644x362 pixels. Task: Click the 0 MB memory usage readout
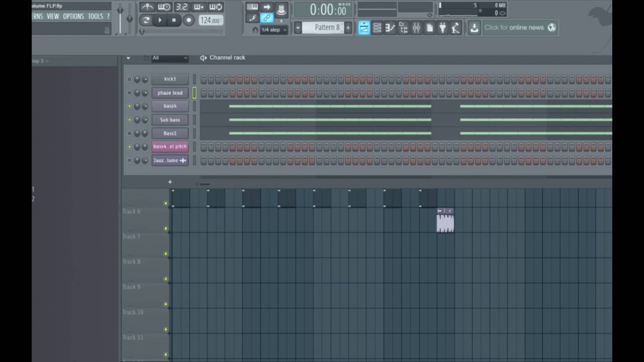[500, 6]
